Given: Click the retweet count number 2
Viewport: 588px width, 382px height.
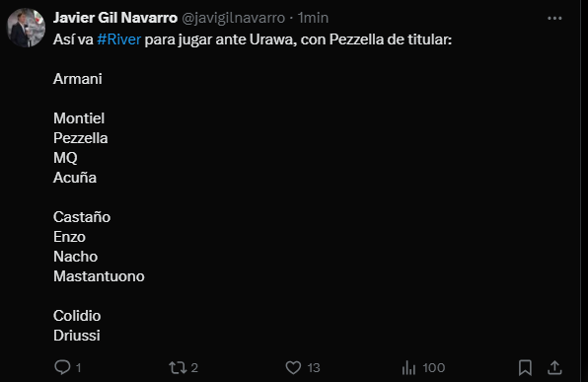Looking at the screenshot, I should 194,368.
